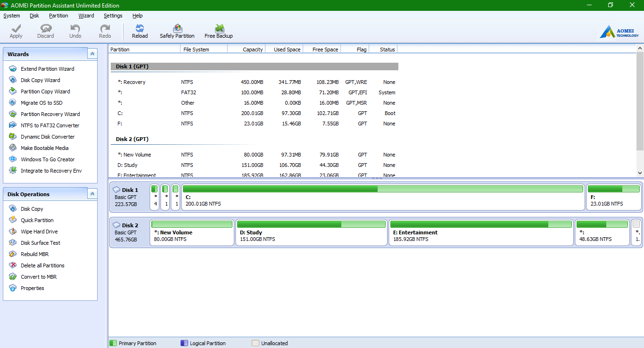
Task: Select the New Volume list row
Action: click(x=255, y=155)
